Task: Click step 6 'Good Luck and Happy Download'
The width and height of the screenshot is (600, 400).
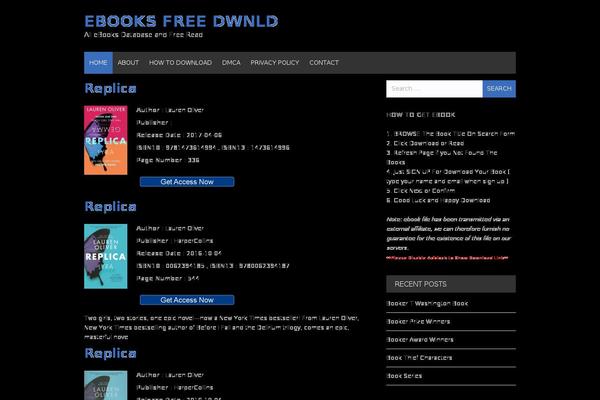Action: click(x=438, y=200)
